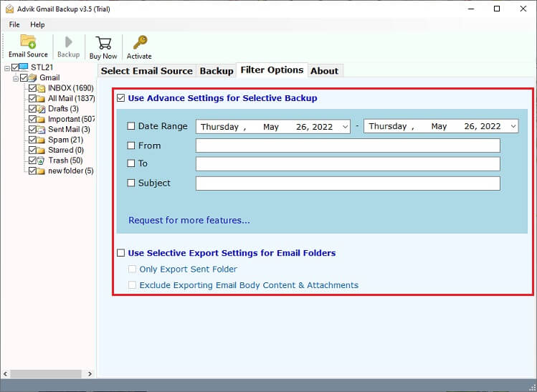
Task: Click the All Mail folder icon
Action: point(41,99)
